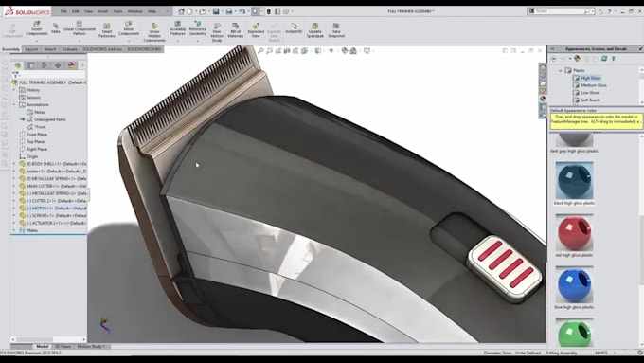Select Front Plane in feature tree
The height and width of the screenshot is (363, 644).
click(x=33, y=134)
